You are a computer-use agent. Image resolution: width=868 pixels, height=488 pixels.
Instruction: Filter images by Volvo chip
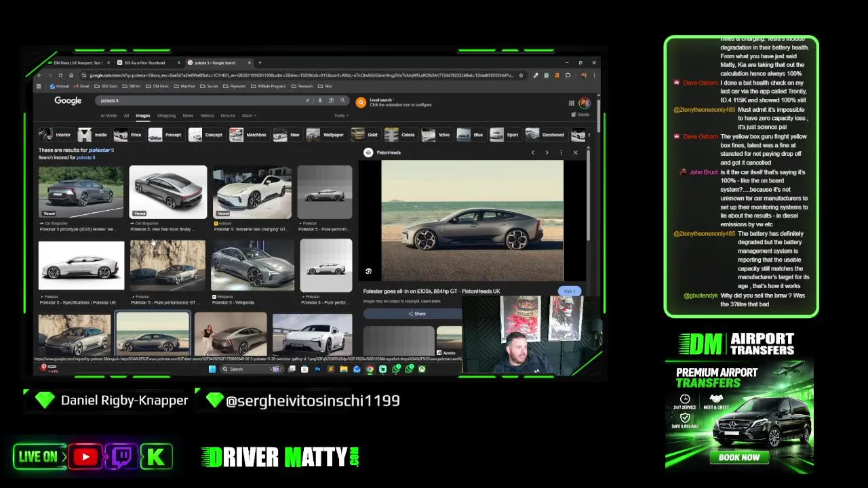pos(436,135)
